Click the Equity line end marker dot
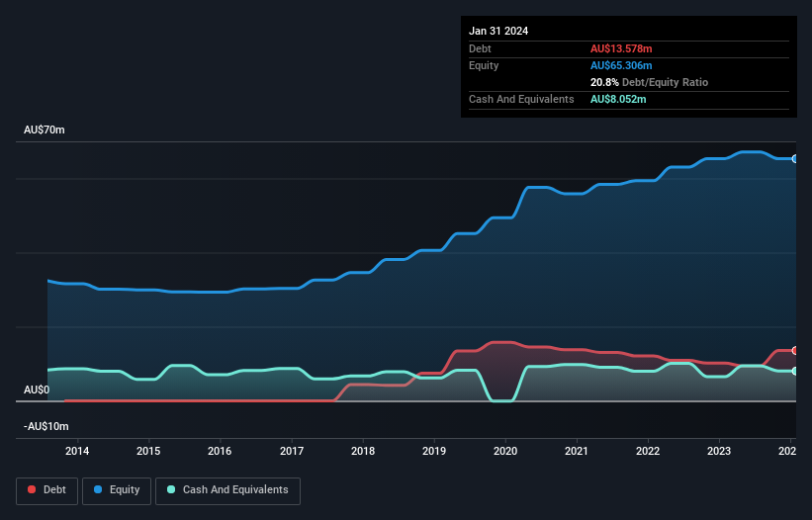Screen dimensions: 812x520 coord(794,159)
